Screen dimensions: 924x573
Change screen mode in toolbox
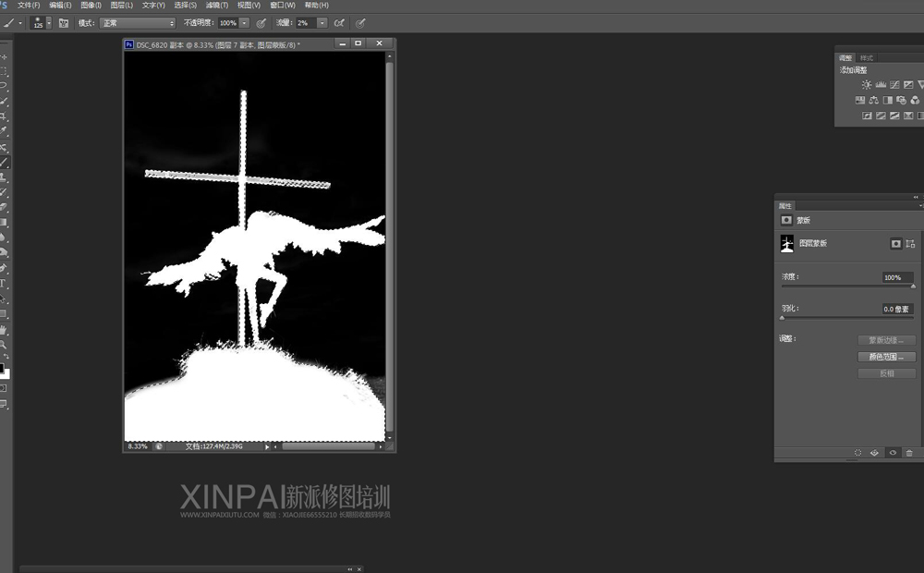(x=4, y=405)
